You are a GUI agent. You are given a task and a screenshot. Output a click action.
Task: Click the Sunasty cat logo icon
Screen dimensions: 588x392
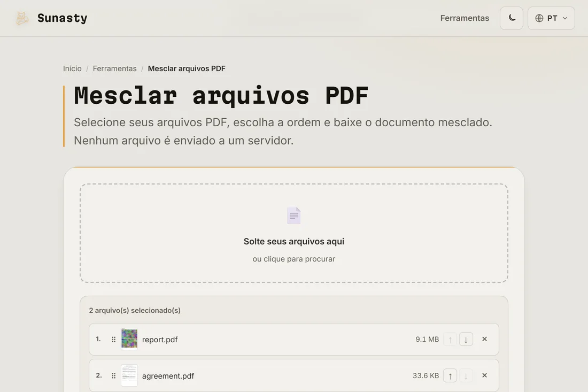22,18
